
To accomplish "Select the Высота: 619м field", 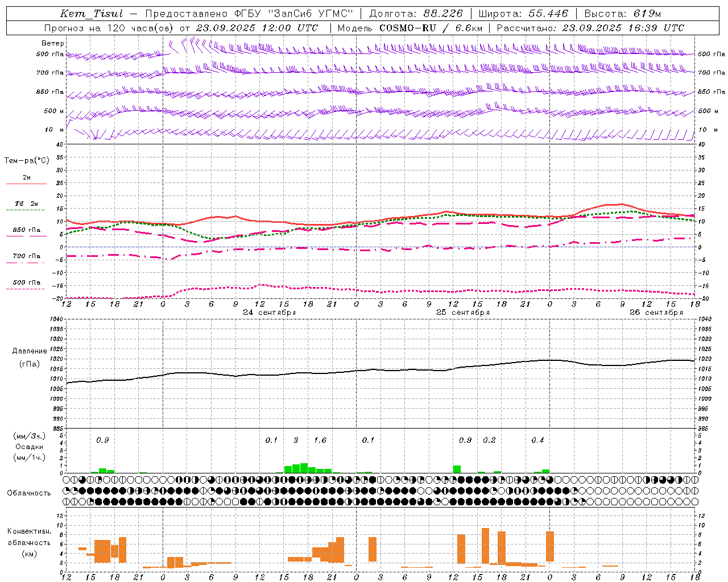I will (x=623, y=14).
